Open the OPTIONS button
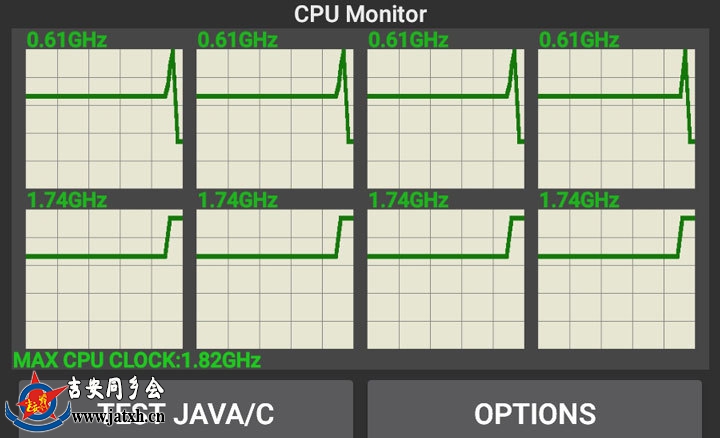The width and height of the screenshot is (720, 438). [534, 409]
